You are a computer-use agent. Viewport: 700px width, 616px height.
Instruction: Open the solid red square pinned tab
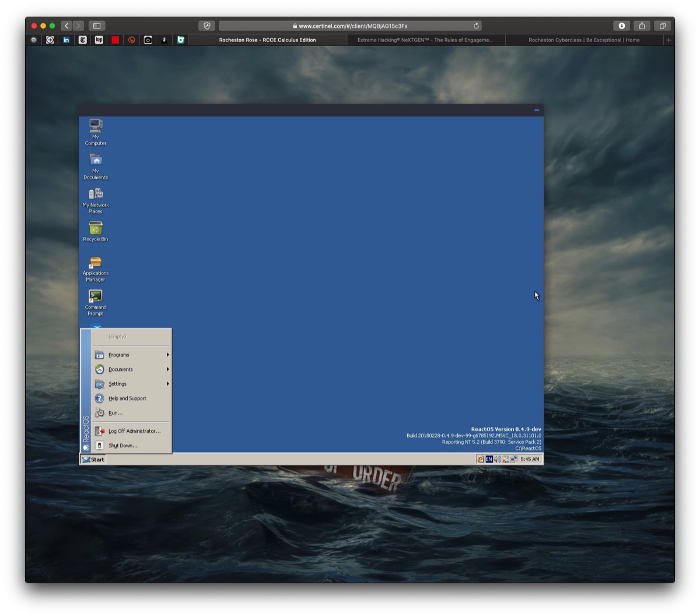[115, 40]
